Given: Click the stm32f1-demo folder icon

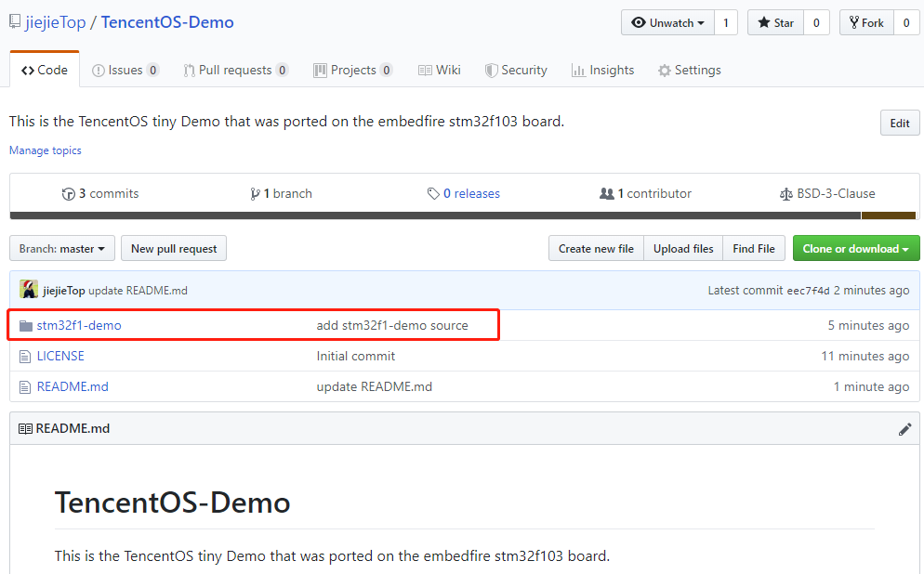Looking at the screenshot, I should tap(25, 326).
